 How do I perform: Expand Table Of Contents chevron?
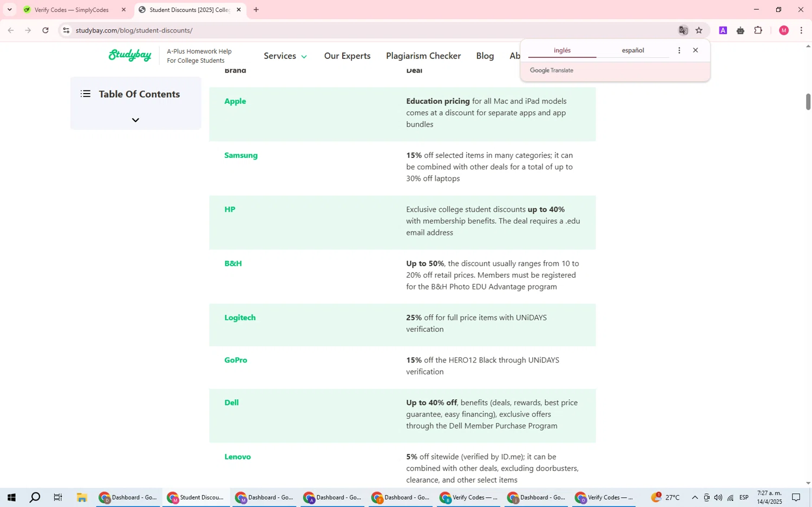(135, 120)
